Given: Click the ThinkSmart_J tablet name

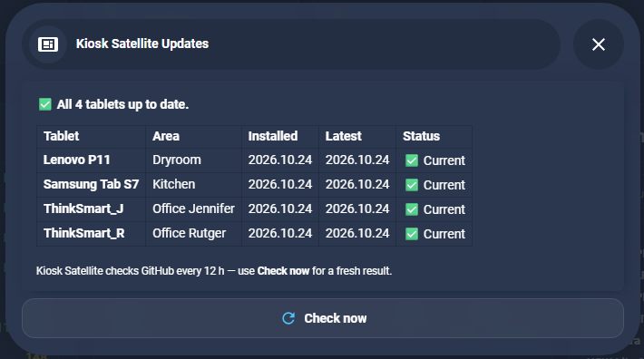Looking at the screenshot, I should [83, 209].
